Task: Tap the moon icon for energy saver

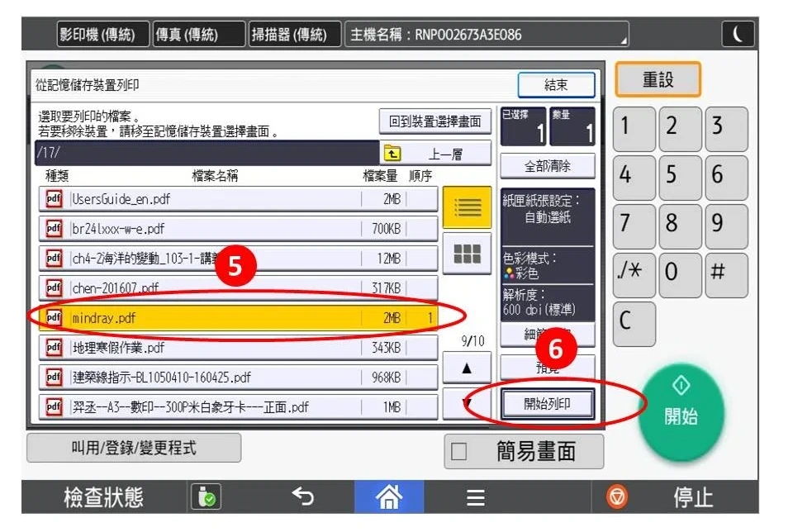Action: (x=738, y=33)
